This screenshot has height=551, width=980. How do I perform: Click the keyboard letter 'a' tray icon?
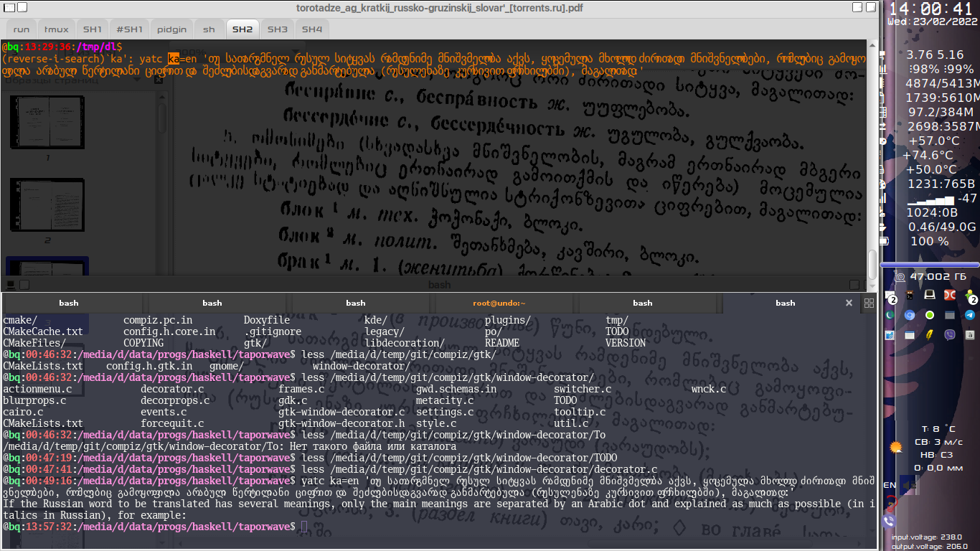click(970, 334)
